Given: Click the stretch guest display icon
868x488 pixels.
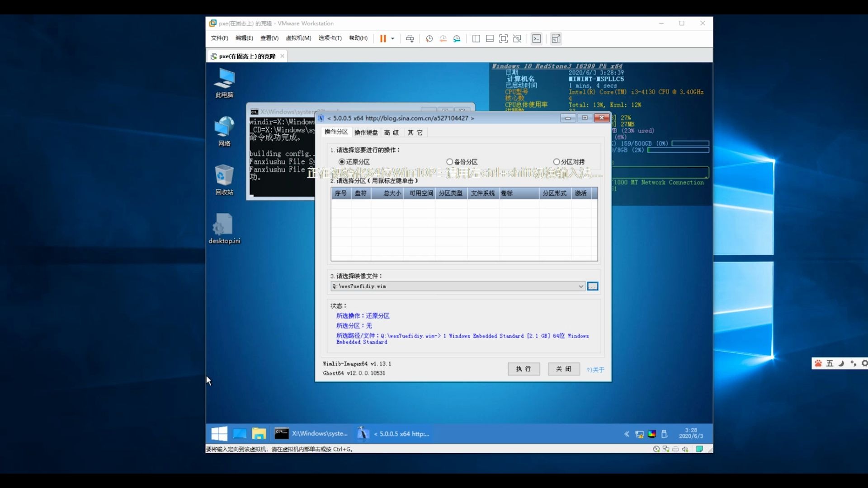Looking at the screenshot, I should (556, 39).
